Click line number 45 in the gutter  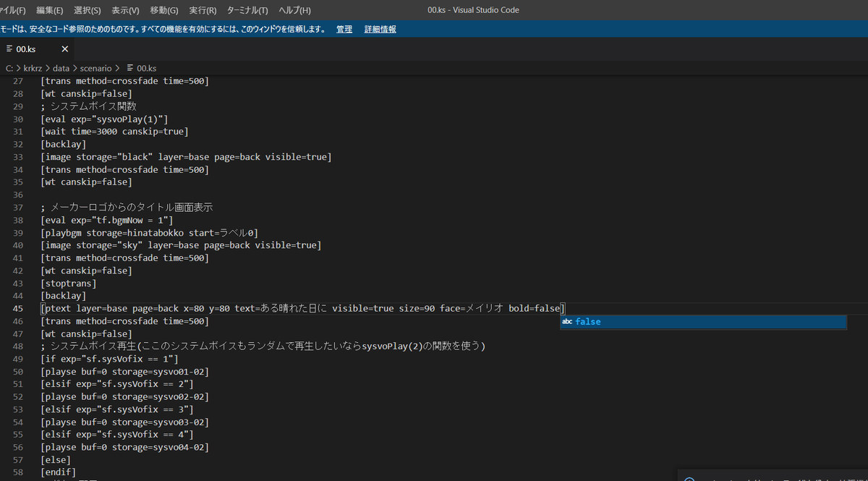click(18, 308)
